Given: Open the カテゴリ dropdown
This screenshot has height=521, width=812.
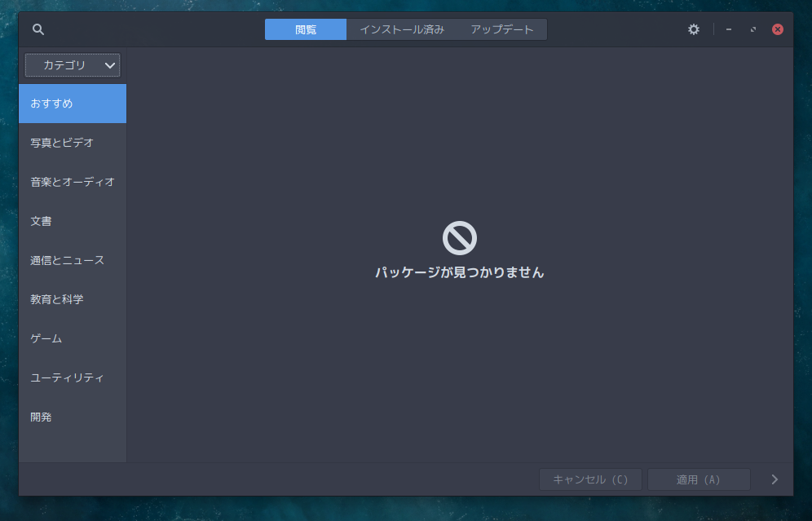Looking at the screenshot, I should pyautogui.click(x=73, y=65).
